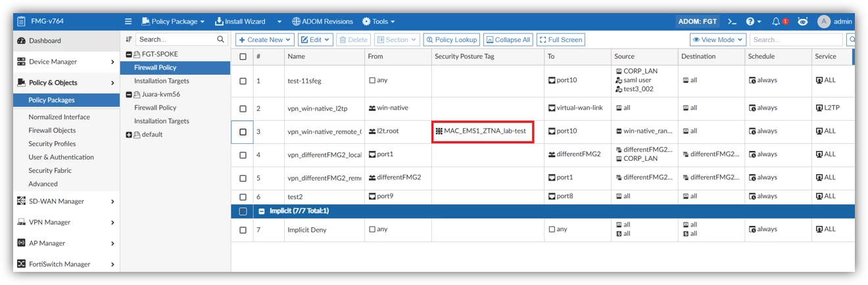
Task: Click the l2t.root interface icon
Action: [x=372, y=131]
